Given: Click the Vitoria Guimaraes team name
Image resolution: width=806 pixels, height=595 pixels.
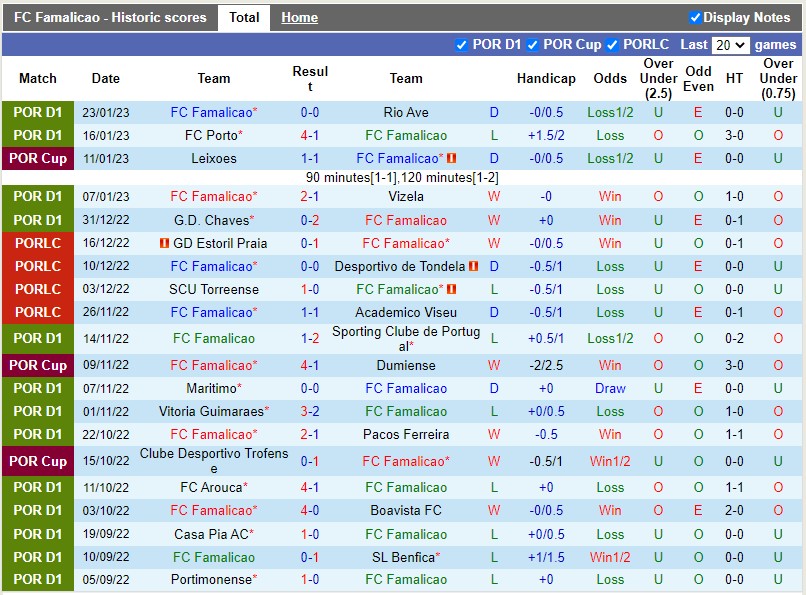Looking at the screenshot, I should 213,411.
